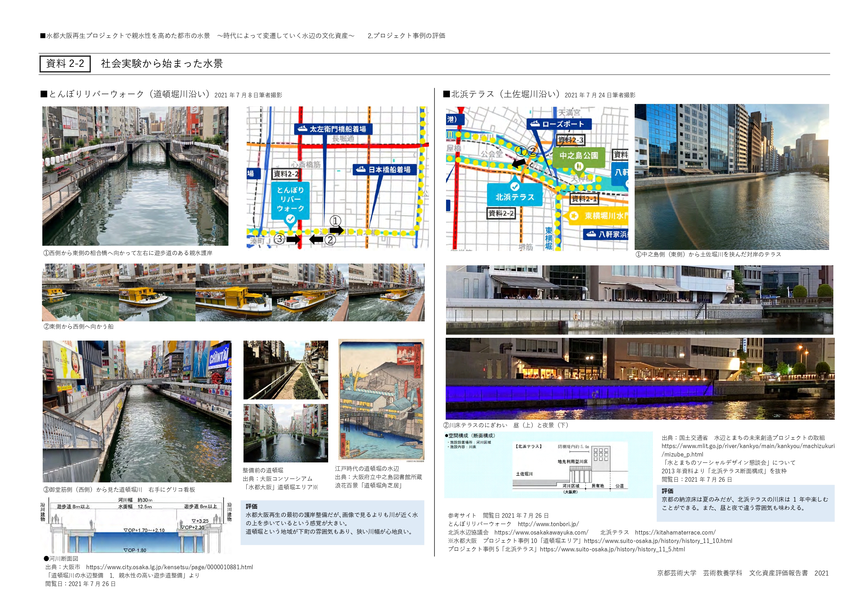Image resolution: width=868 pixels, height=614 pixels.
Task: Open the history_11_5.html project link
Action: (x=612, y=549)
